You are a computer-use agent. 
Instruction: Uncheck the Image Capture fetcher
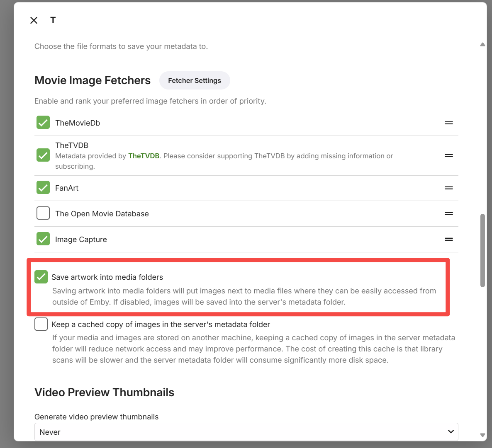pos(43,239)
